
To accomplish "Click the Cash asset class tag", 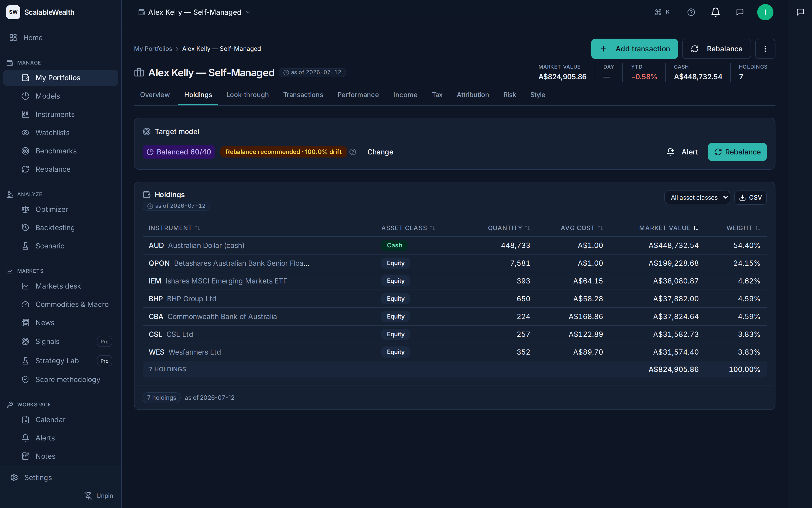I will coord(394,245).
